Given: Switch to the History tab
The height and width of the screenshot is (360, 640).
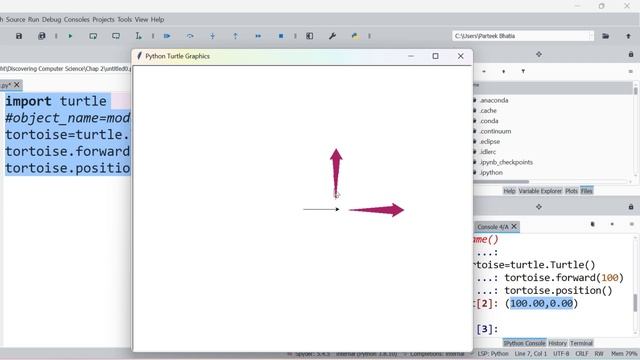Looking at the screenshot, I should click(x=558, y=343).
